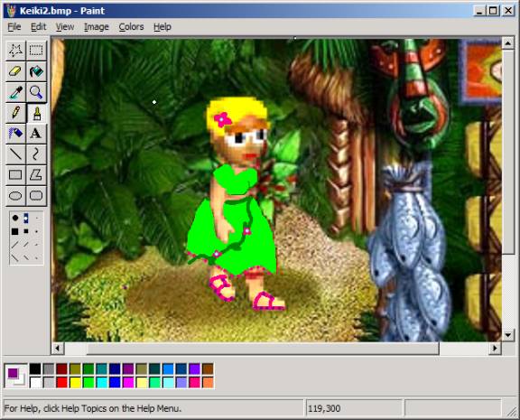Click the pink flower in girl's hair
Image resolution: width=520 pixels, height=420 pixels.
[222, 119]
